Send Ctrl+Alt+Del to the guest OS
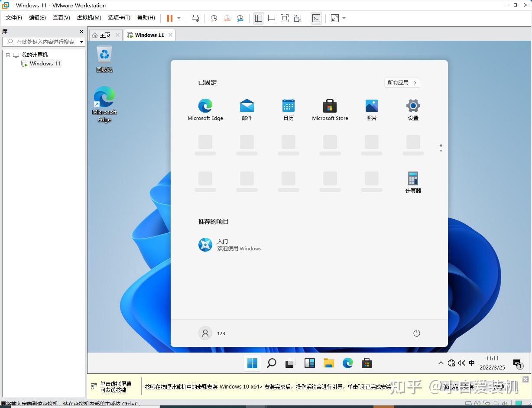This screenshot has height=408, width=532. click(x=195, y=18)
